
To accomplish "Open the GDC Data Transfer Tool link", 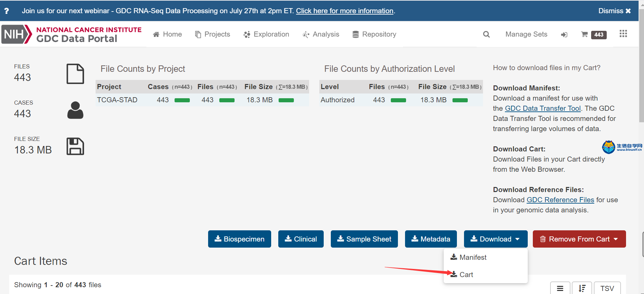I will coord(543,108).
